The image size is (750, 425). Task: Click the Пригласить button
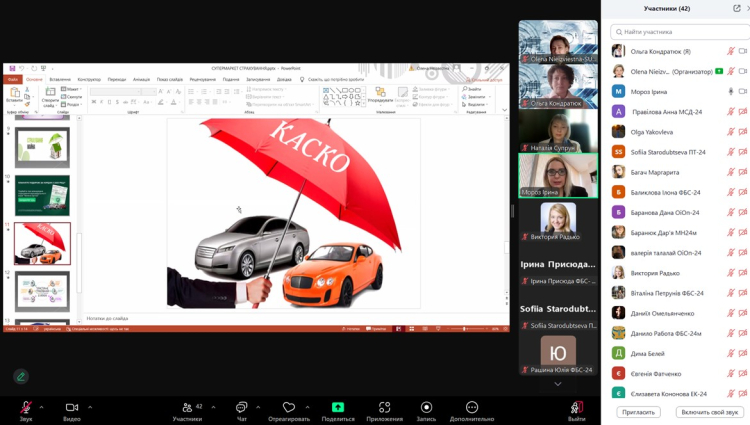tap(638, 412)
